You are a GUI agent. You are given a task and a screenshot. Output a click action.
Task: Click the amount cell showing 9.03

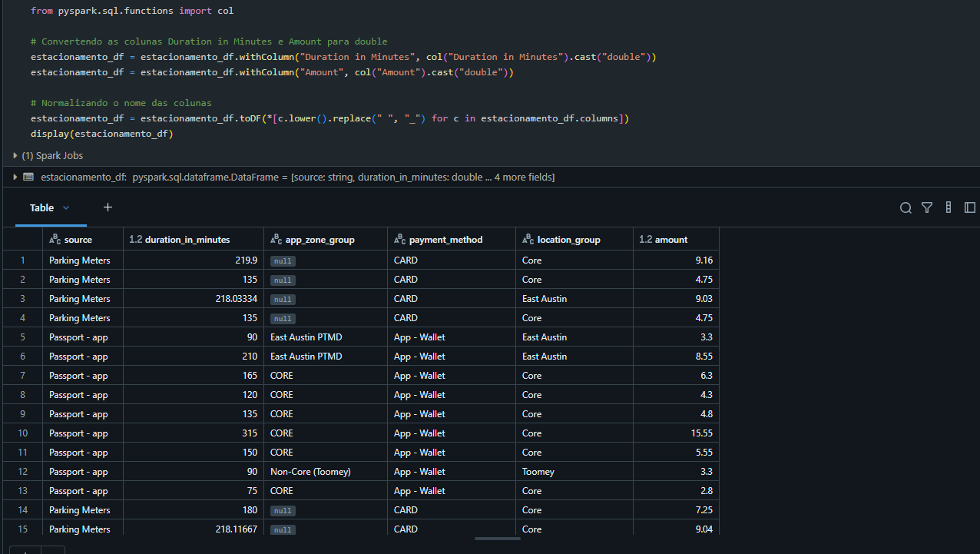[676, 299]
